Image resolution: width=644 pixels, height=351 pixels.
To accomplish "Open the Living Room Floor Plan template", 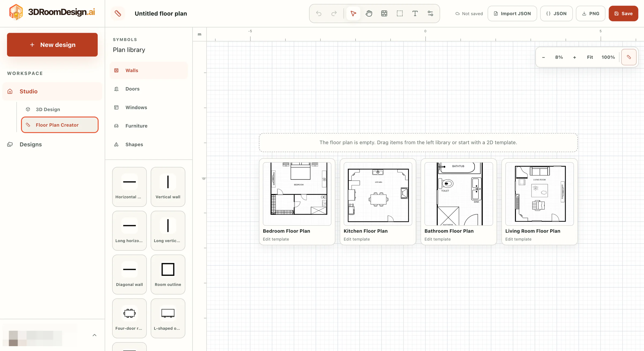I will [539, 202].
